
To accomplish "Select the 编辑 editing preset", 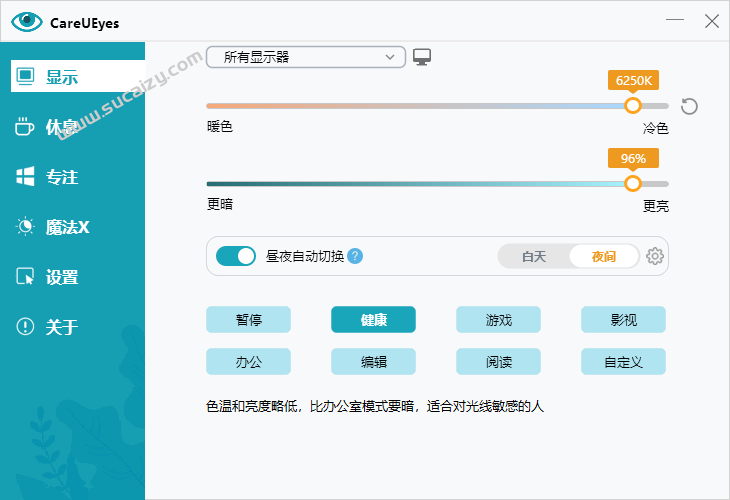I will (373, 362).
